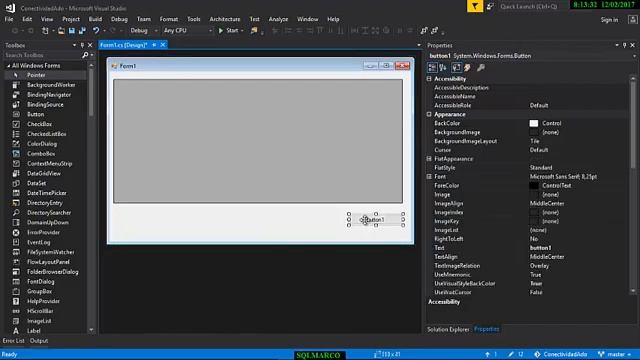This screenshot has height=360, width=640.
Task: Open the Any CPU platform dropdown
Action: [210, 31]
